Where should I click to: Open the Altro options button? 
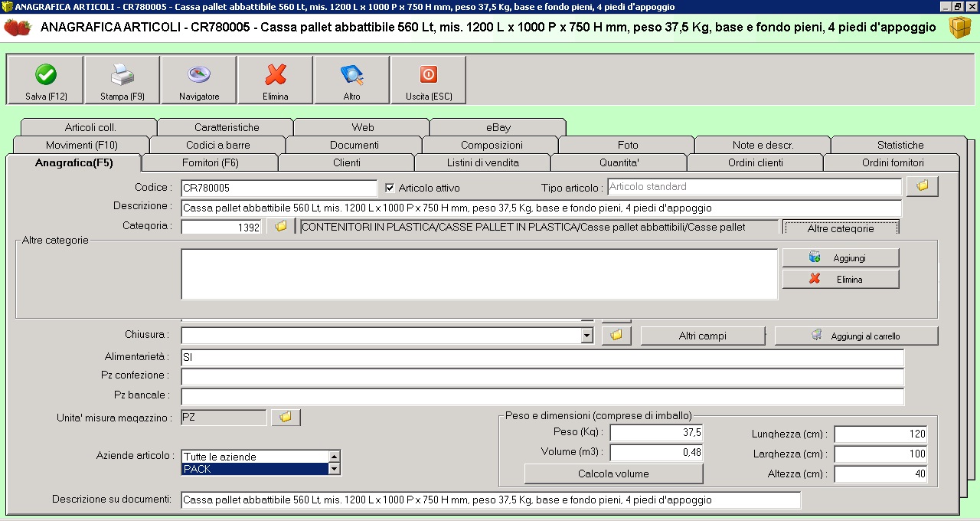(351, 80)
